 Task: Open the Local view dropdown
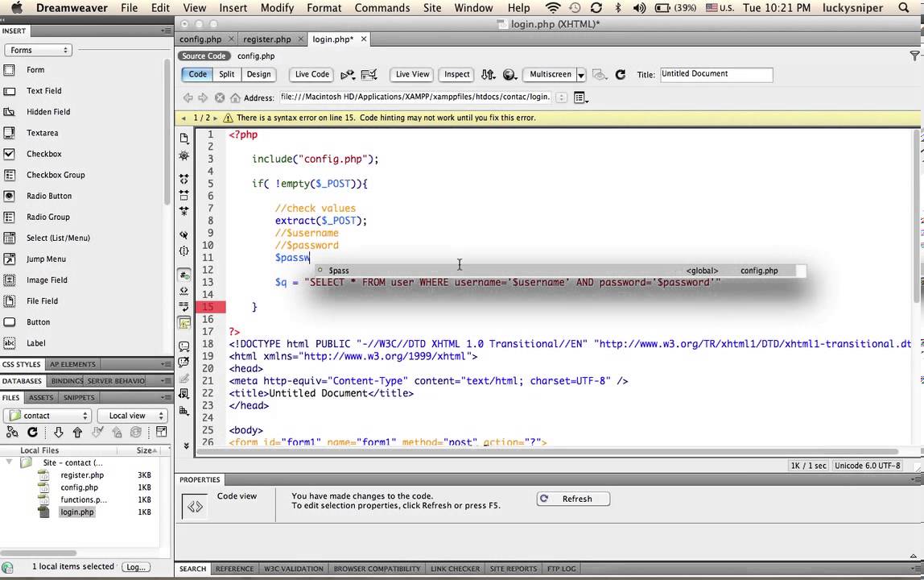click(x=132, y=416)
